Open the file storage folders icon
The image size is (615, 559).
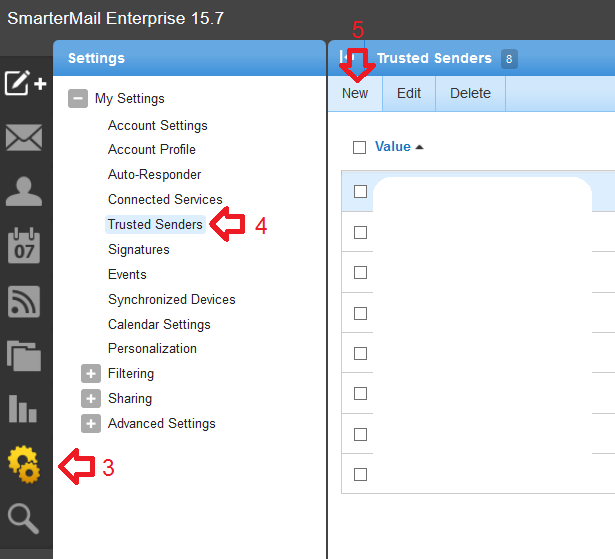[24, 355]
